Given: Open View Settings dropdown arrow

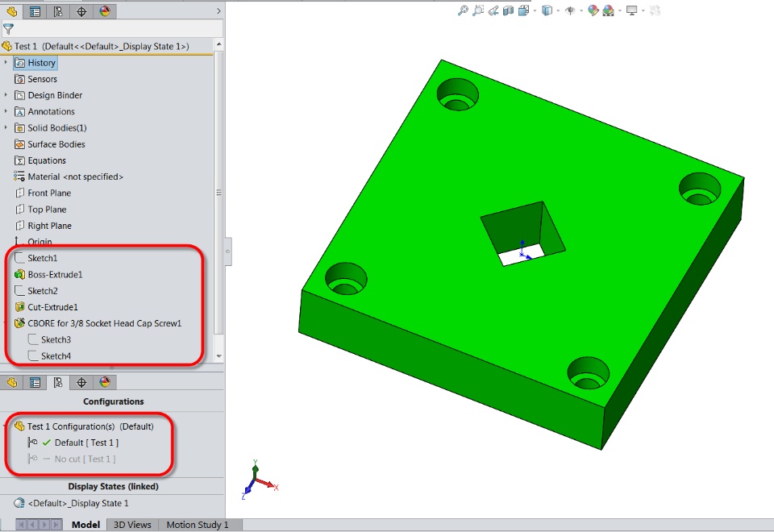Looking at the screenshot, I should 643,10.
